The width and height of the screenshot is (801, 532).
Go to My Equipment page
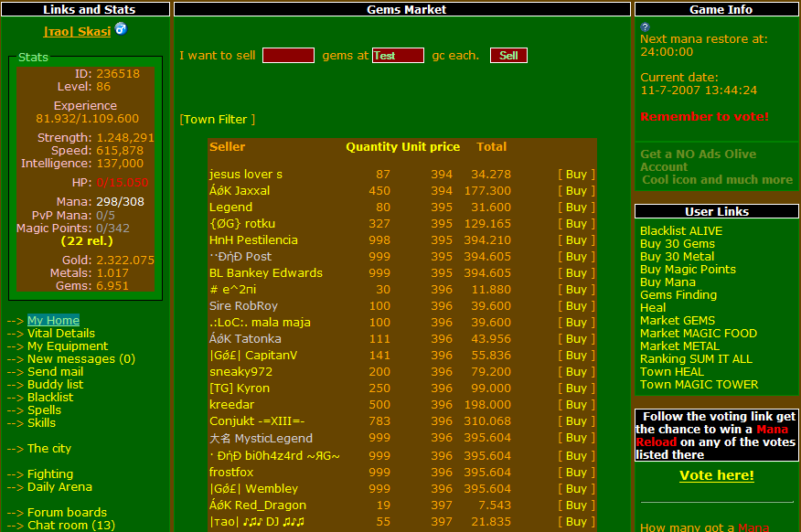(x=67, y=346)
